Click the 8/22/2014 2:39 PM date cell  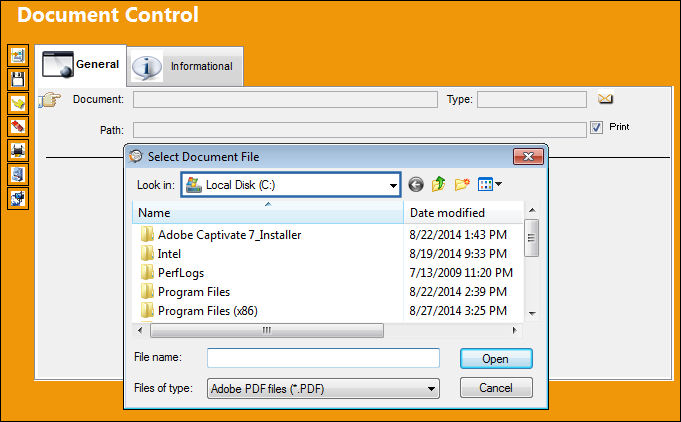point(458,292)
